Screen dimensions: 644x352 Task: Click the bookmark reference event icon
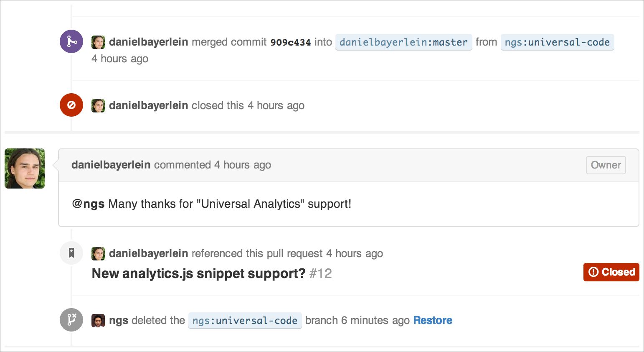coord(71,253)
